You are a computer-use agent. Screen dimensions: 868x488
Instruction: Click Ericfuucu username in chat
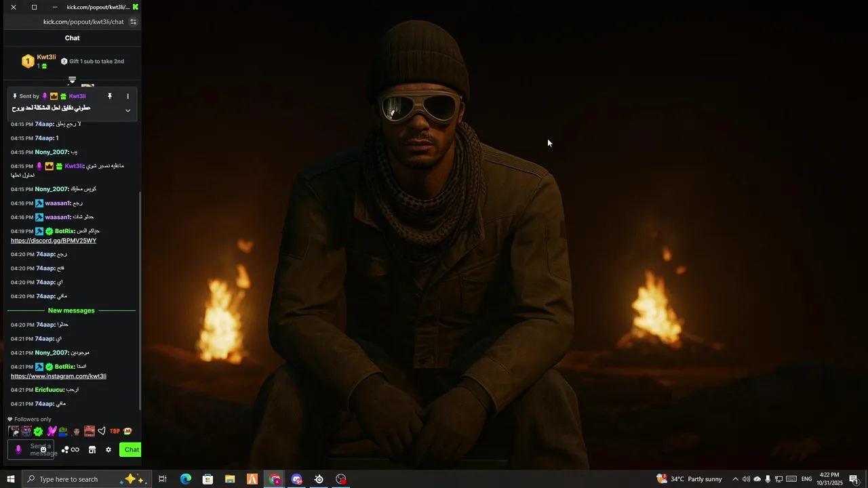tap(50, 390)
